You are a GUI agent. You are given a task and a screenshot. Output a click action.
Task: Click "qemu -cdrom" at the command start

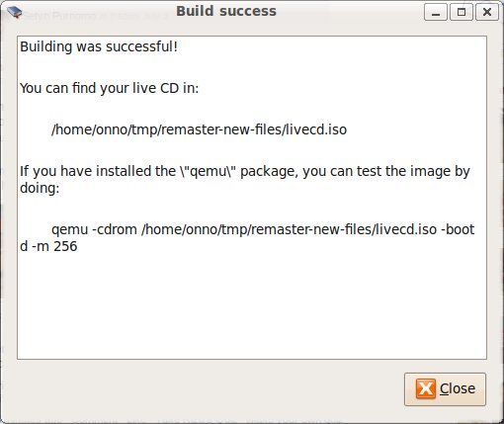pos(94,229)
